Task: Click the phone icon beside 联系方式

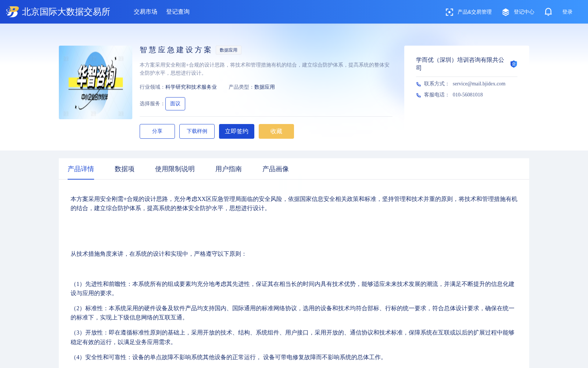Action: pyautogui.click(x=418, y=84)
